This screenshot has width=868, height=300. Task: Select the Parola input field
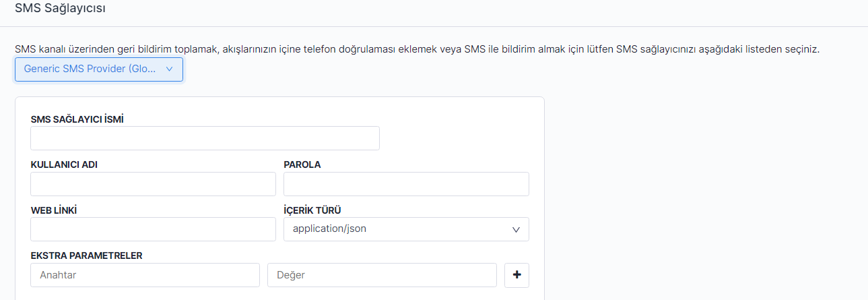406,184
